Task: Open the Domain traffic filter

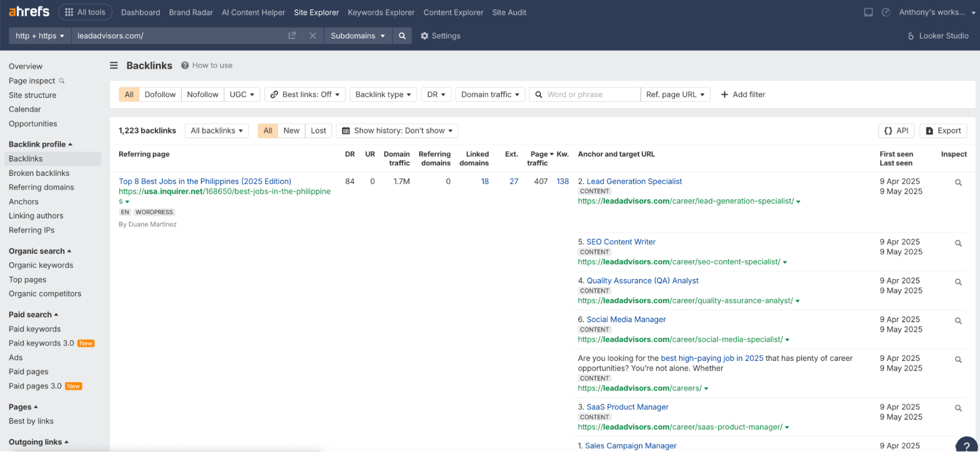Action: click(x=490, y=95)
